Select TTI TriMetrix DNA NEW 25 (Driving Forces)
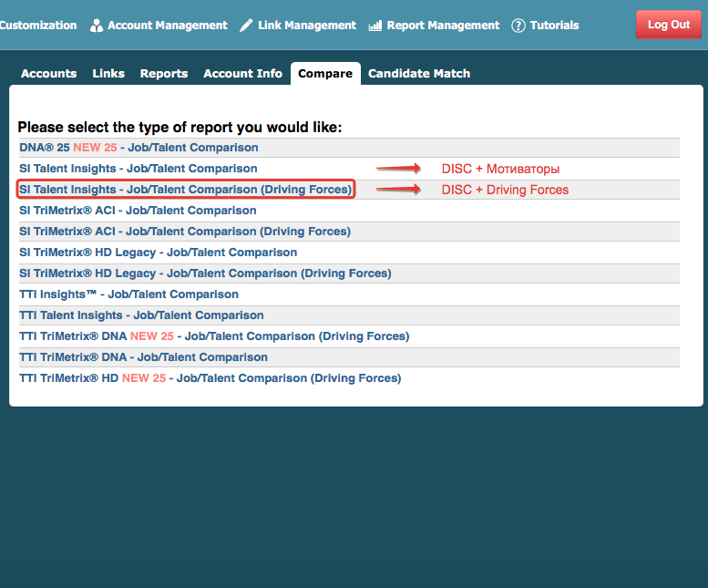This screenshot has height=588, width=708. click(x=214, y=336)
